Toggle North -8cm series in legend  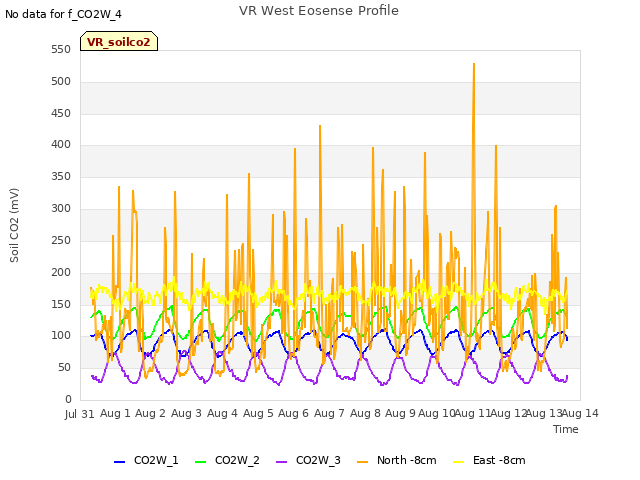pos(397,460)
